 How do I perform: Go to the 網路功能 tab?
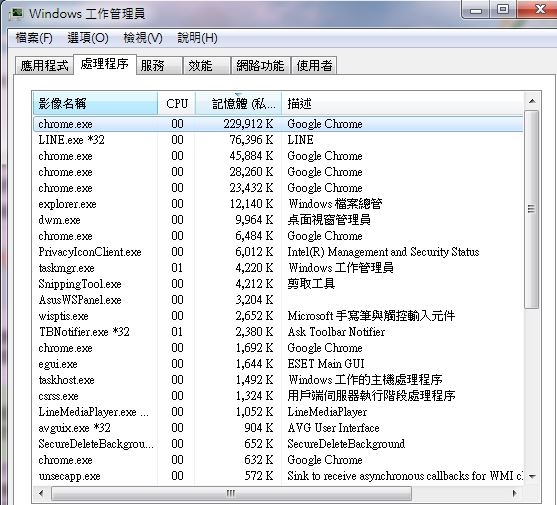coord(260,65)
